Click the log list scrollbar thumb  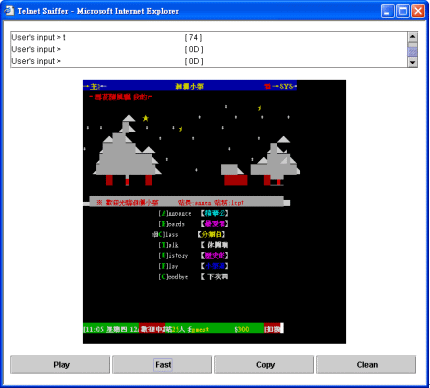pos(412,52)
